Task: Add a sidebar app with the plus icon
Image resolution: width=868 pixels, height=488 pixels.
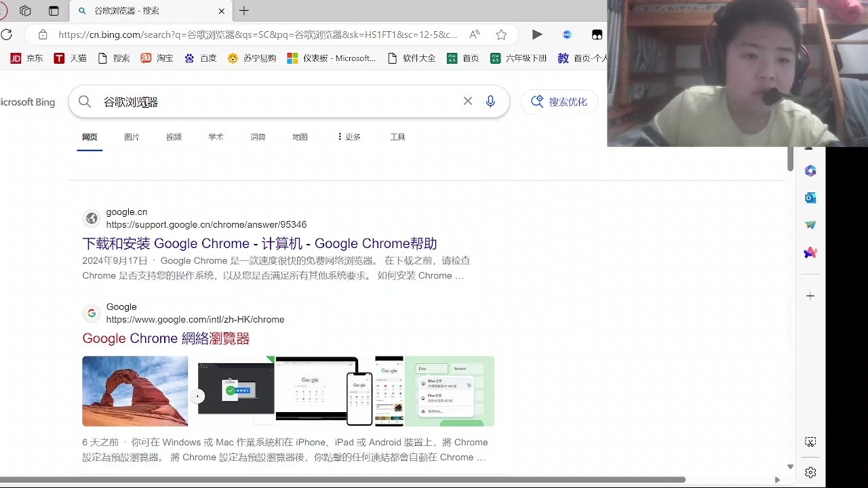Action: 810,296
